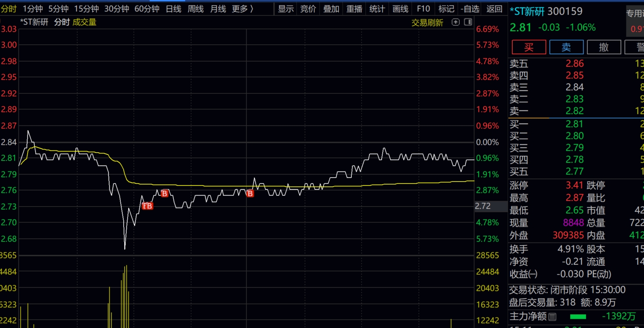Remove stock from watchlist via -自选
The height and width of the screenshot is (328, 644).
(470, 9)
